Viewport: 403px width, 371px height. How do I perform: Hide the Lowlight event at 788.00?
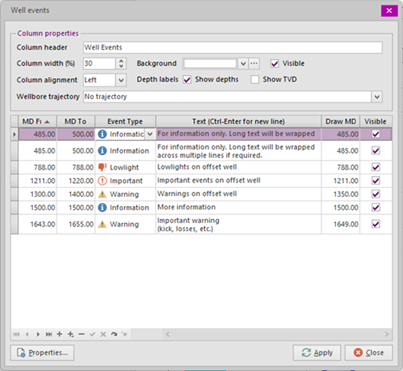coord(376,167)
